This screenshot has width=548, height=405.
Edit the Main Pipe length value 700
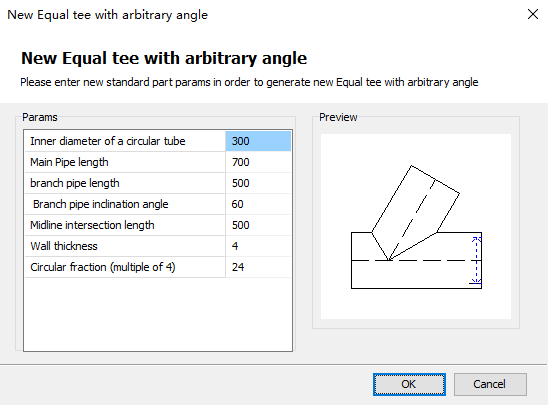(x=258, y=162)
